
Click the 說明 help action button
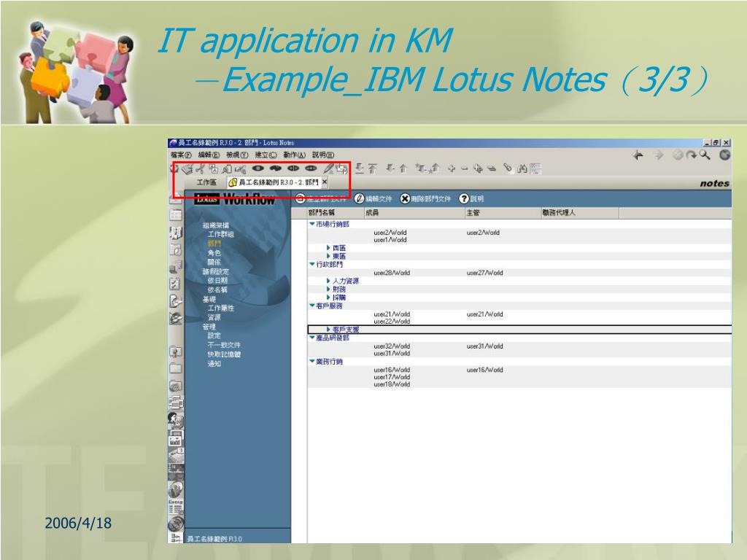coord(471,198)
